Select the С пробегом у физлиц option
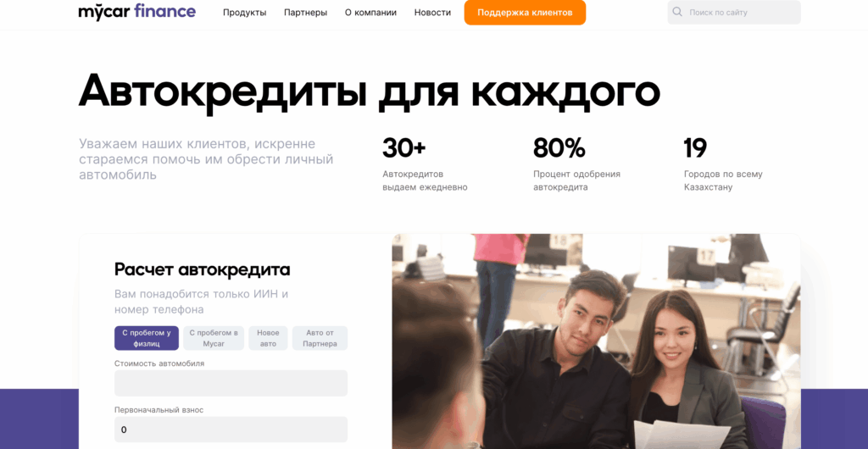868x449 pixels. (147, 338)
